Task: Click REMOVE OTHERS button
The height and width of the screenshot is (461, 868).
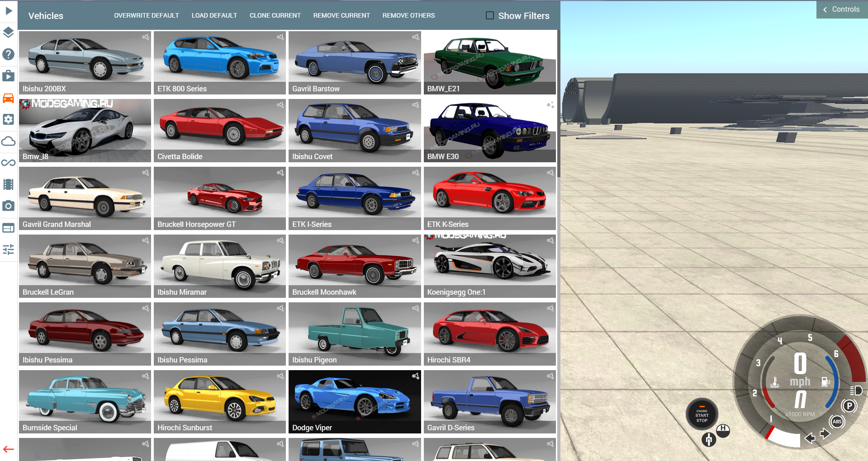Action: point(408,15)
